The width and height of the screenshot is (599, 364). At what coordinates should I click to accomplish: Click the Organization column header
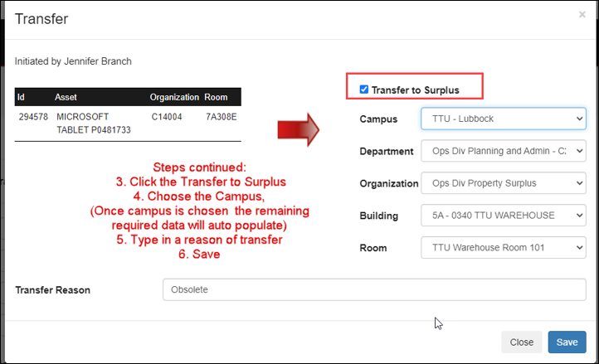click(174, 97)
